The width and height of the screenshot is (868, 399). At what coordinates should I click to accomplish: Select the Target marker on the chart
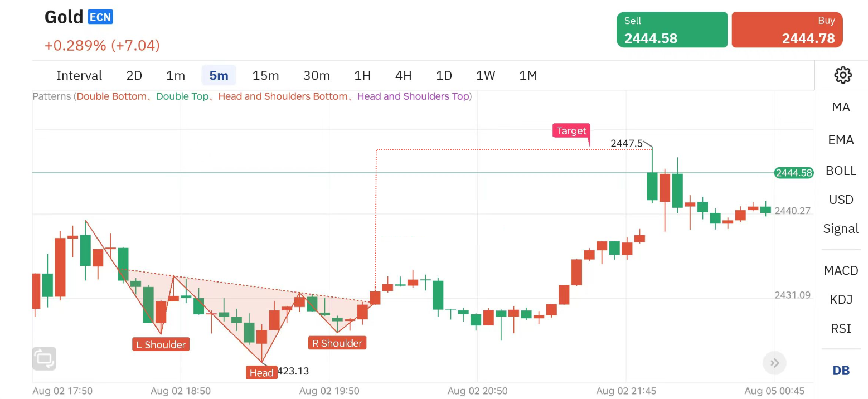pos(571,131)
